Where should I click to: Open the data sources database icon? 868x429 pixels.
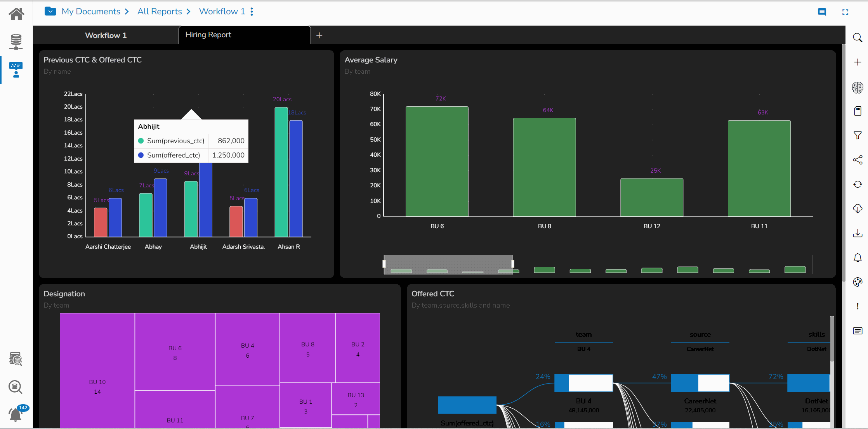(16, 42)
